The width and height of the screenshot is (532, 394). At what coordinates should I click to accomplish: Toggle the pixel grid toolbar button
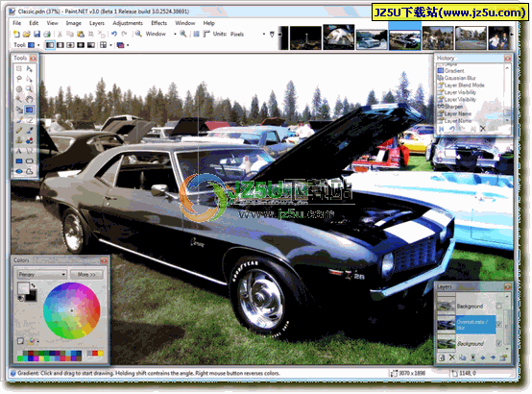point(196,34)
